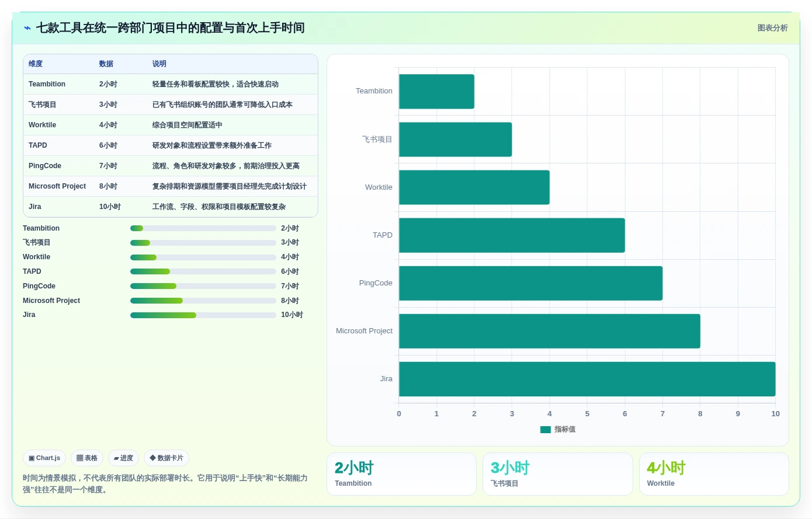Click the blue lightning icon beside title

[x=27, y=28]
